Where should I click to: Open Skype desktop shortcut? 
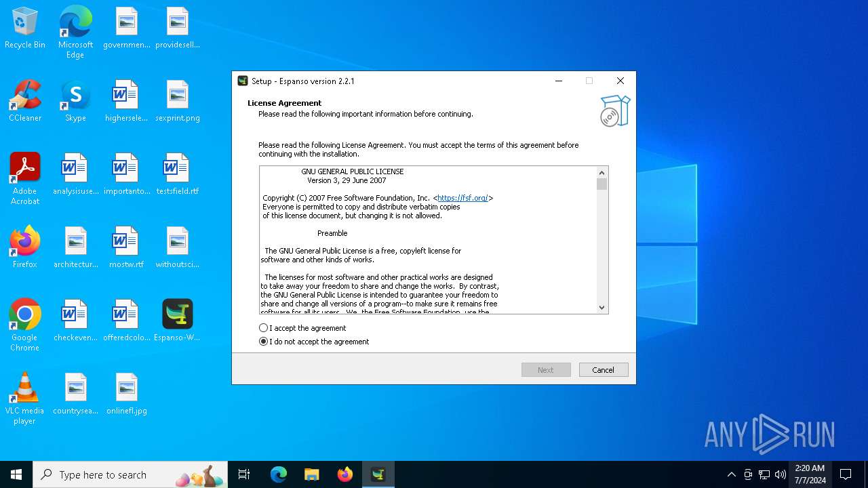coord(75,102)
